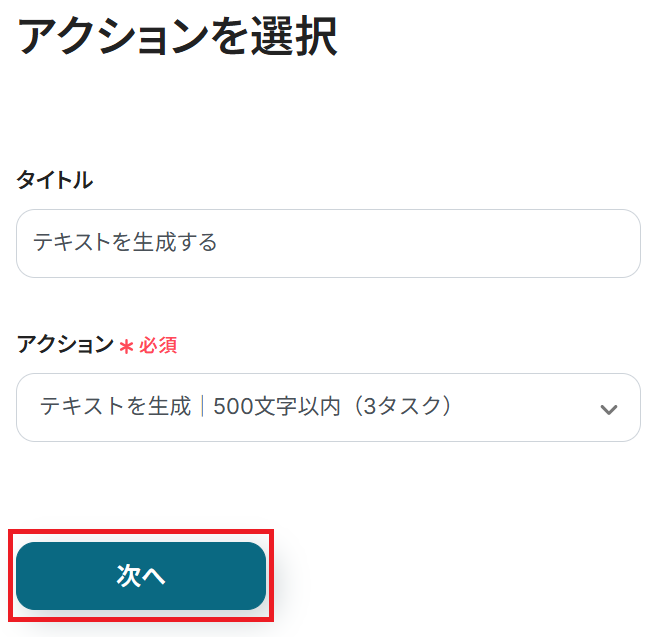Click the アクションを選択 heading
The height and width of the screenshot is (637, 657).
click(177, 37)
